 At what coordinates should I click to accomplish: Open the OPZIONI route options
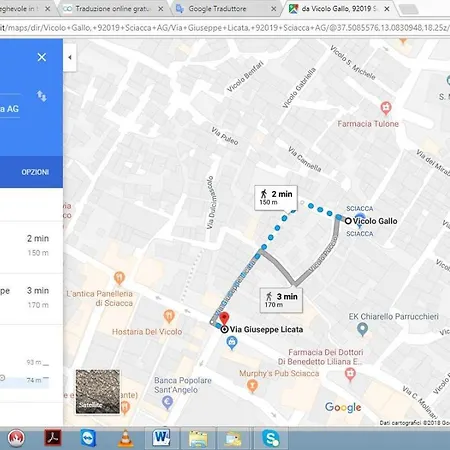[x=35, y=172]
